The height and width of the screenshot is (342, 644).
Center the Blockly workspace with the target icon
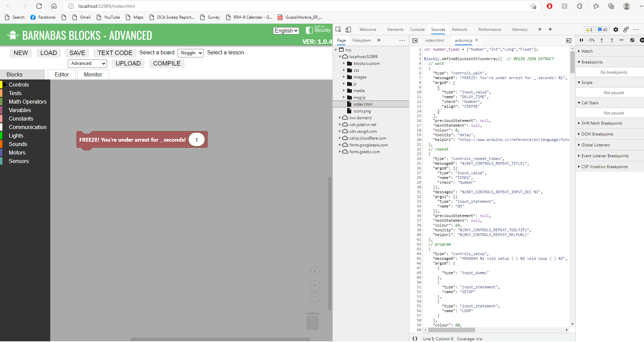pyautogui.click(x=315, y=271)
